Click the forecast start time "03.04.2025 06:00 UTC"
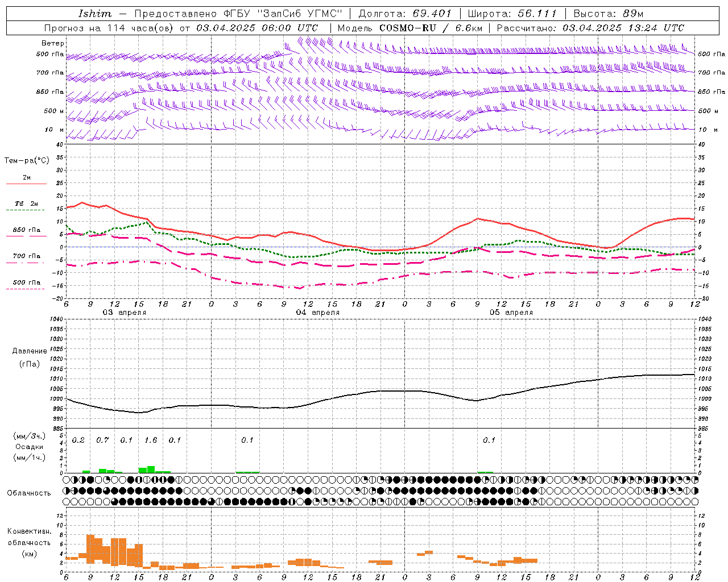The width and height of the screenshot is (728, 582). pyautogui.click(x=257, y=28)
